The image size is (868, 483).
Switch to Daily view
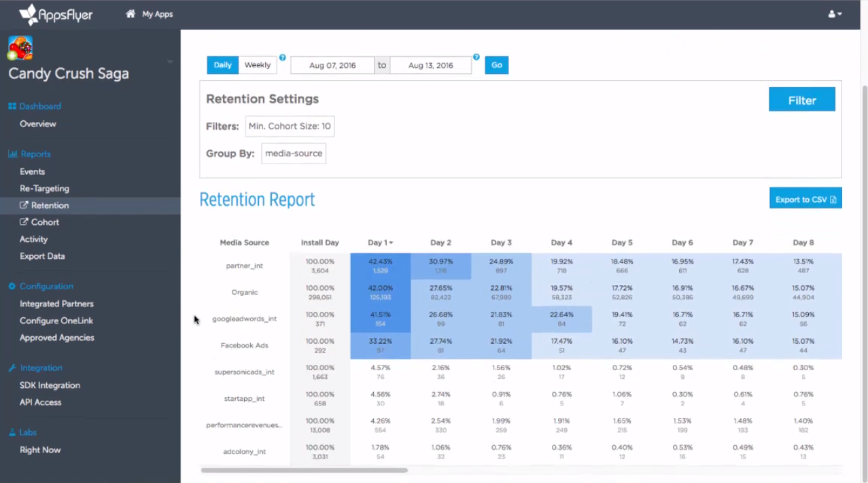tap(223, 65)
